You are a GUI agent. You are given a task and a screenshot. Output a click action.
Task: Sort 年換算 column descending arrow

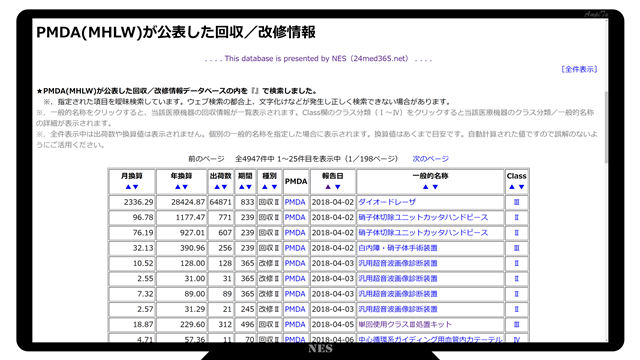pos(185,187)
